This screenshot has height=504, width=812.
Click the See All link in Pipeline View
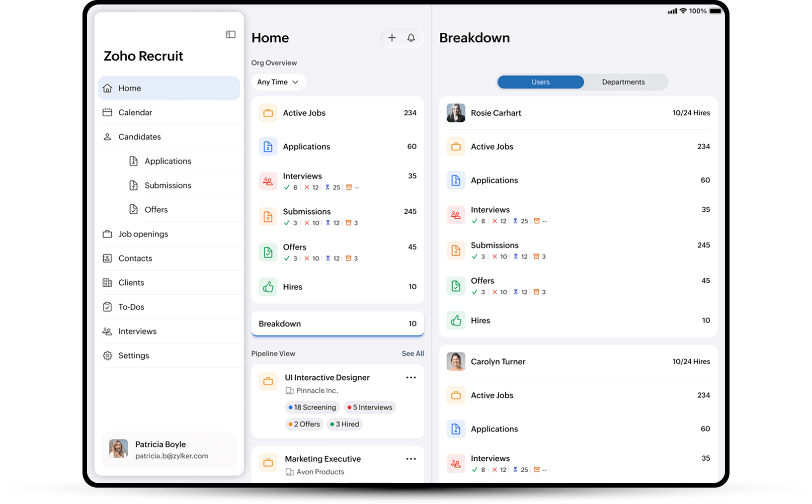pos(412,353)
